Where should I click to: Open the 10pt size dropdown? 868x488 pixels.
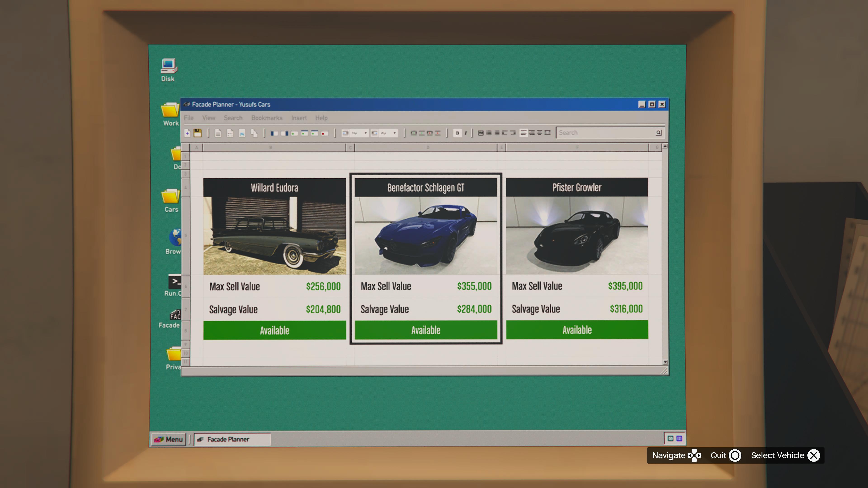[365, 133]
